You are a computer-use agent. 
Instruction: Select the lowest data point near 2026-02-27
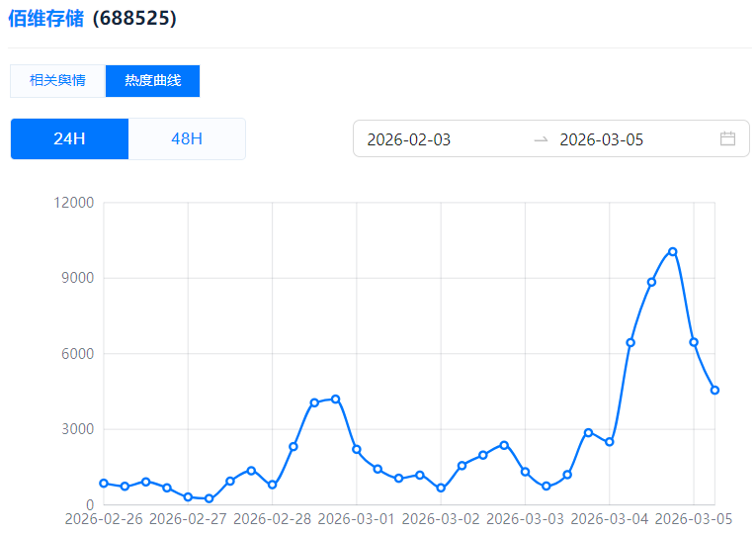click(x=209, y=498)
